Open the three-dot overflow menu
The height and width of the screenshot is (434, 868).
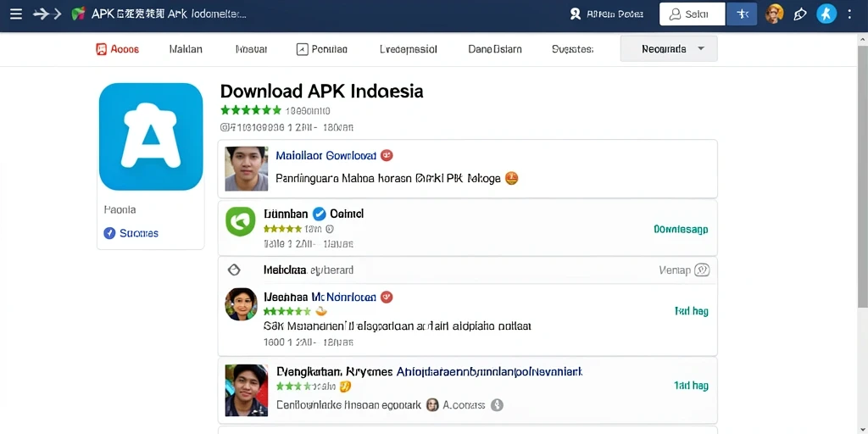point(849,14)
